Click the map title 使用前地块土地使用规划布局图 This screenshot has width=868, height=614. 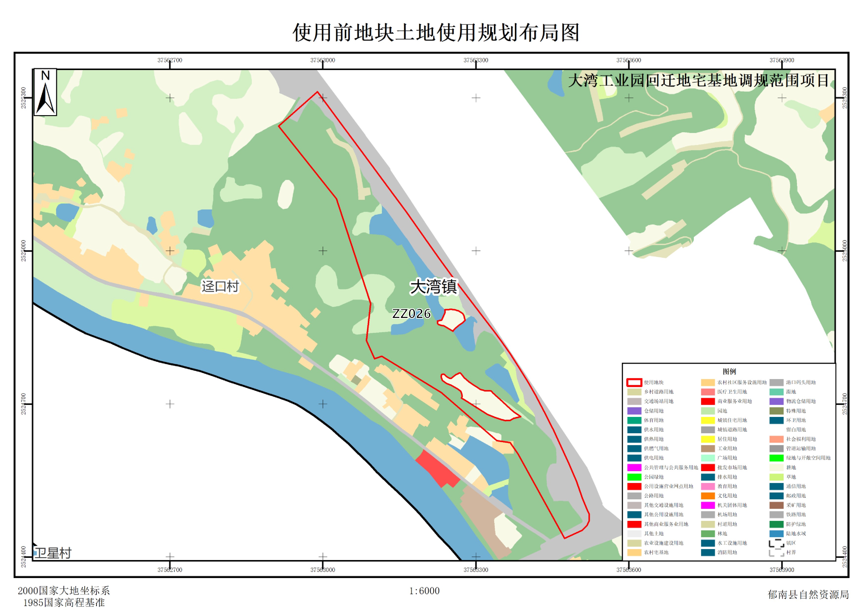tap(436, 32)
